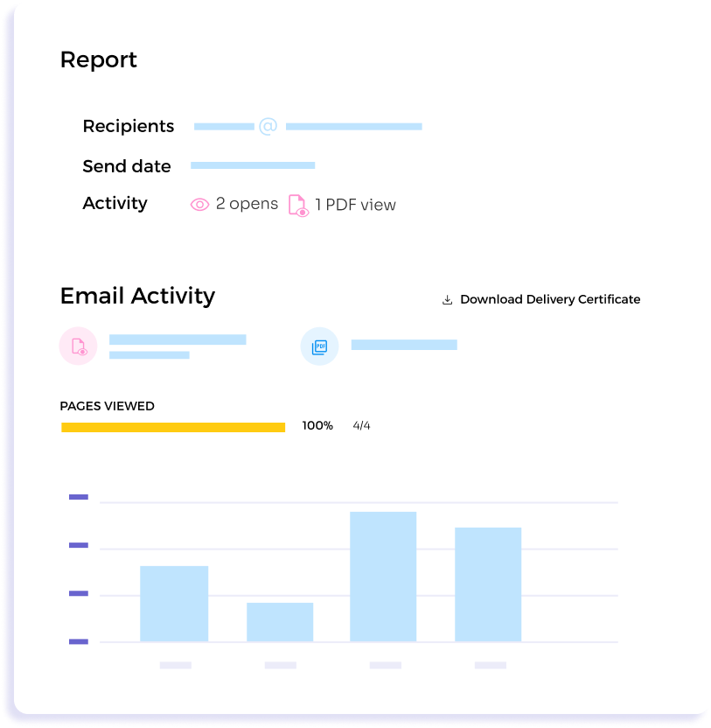The image size is (711, 728).
Task: Click the @ icon in the Recipients field
Action: 268,126
